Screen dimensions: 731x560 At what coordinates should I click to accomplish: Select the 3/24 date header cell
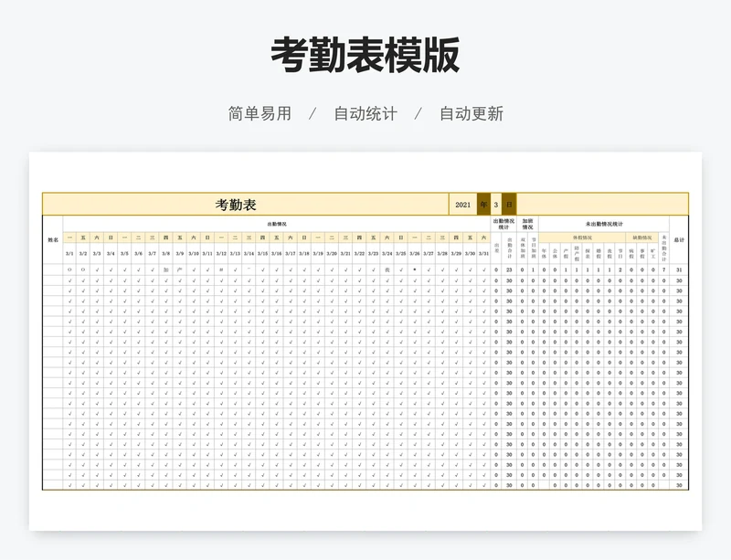[x=387, y=254]
